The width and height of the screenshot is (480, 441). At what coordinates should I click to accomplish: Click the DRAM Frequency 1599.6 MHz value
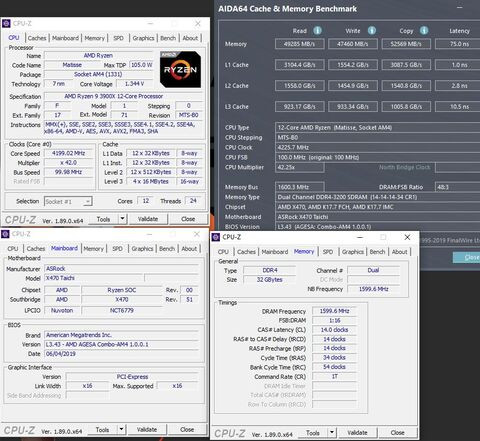(x=334, y=311)
